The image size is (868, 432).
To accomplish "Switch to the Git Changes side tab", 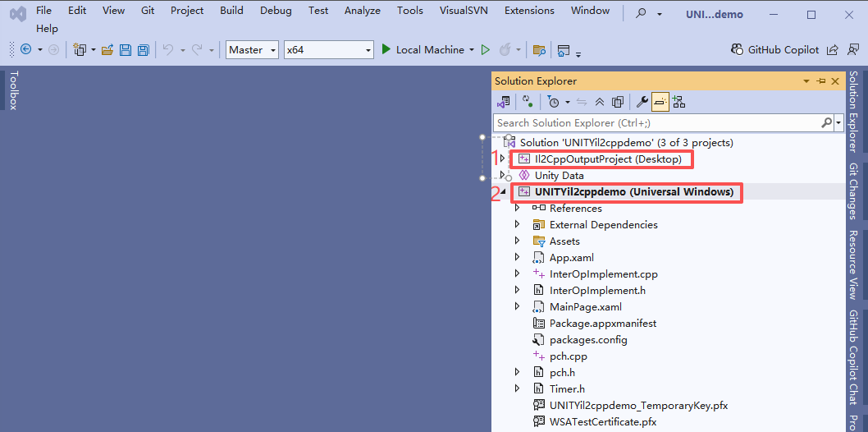I will click(853, 191).
